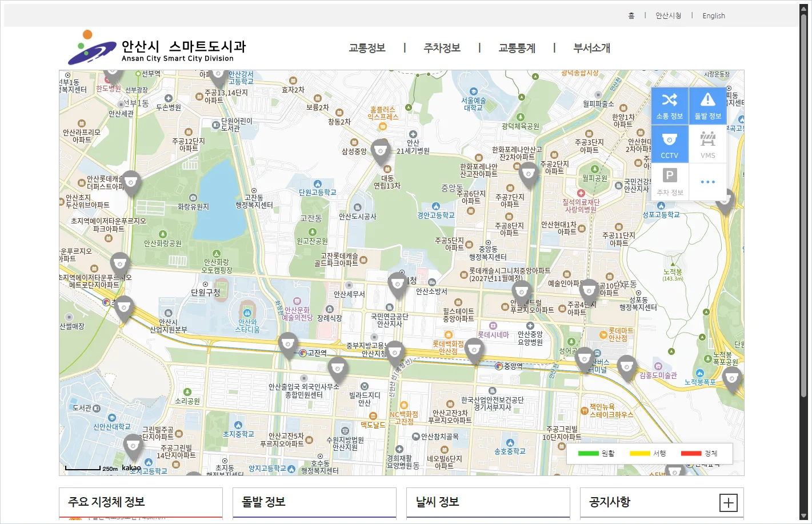Click the 공지사항 heading text
Image resolution: width=812 pixels, height=524 pixels.
click(610, 502)
